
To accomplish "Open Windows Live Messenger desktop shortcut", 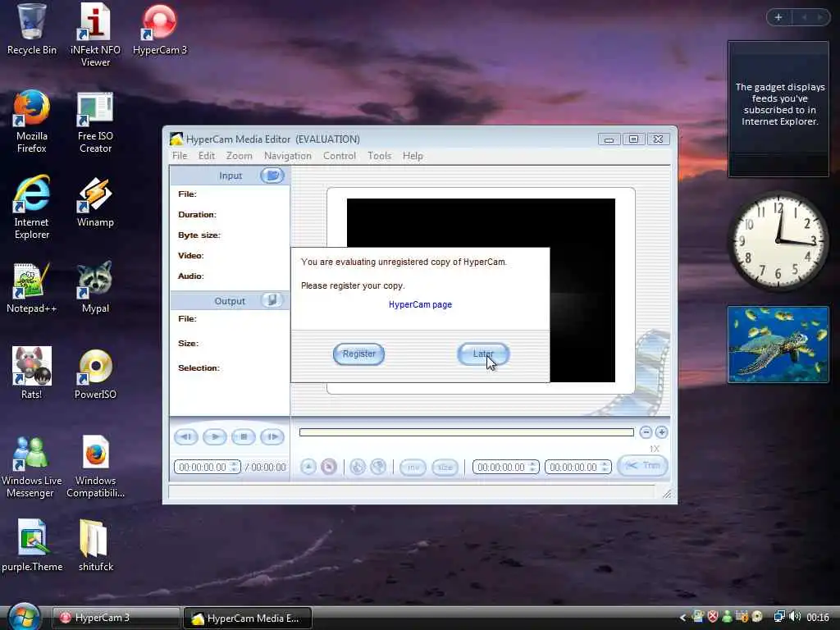I will click(30, 467).
